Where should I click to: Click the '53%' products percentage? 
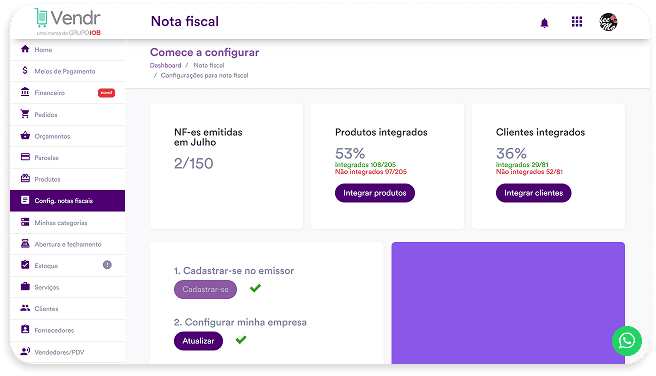tap(350, 153)
